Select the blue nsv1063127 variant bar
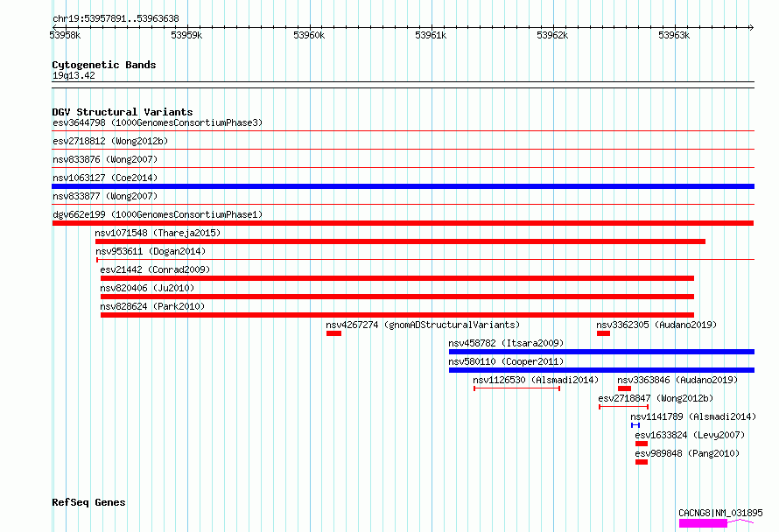Viewport: 779px width, 532px height. tap(403, 186)
